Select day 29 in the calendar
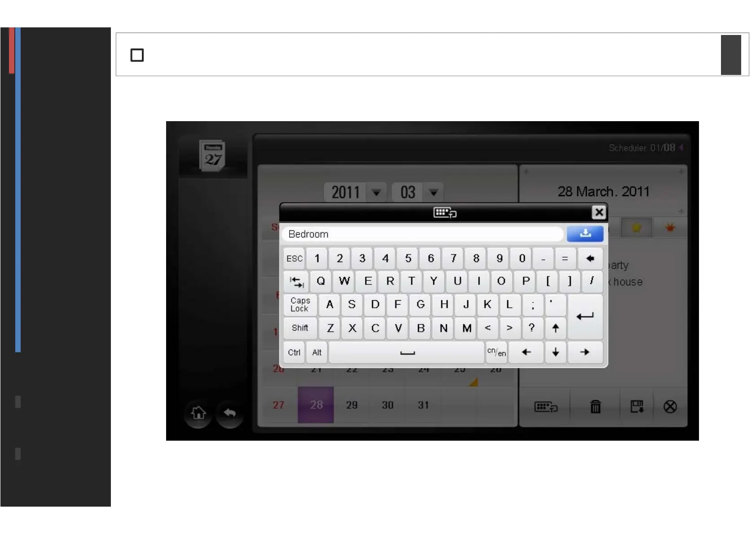This screenshot has width=756, height=534. pos(352,405)
